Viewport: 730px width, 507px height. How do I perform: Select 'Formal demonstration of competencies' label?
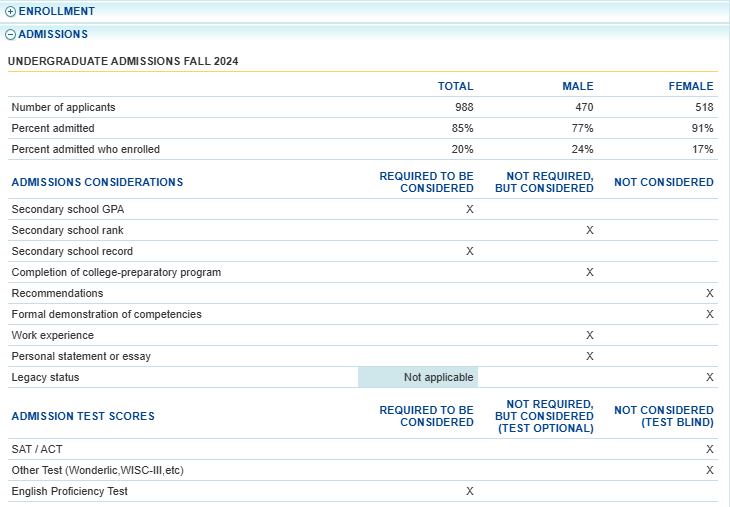coord(107,314)
